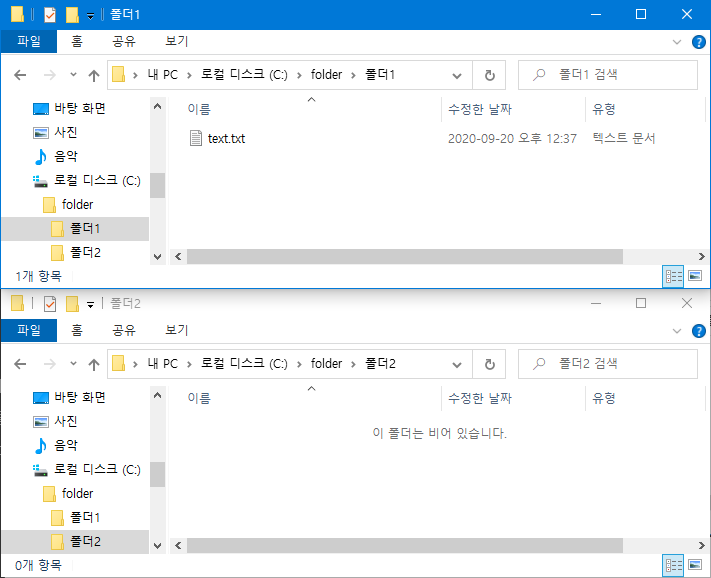The height and width of the screenshot is (578, 711).
Task: Click New folder icon in 폴더1 title bar
Action: (72, 15)
